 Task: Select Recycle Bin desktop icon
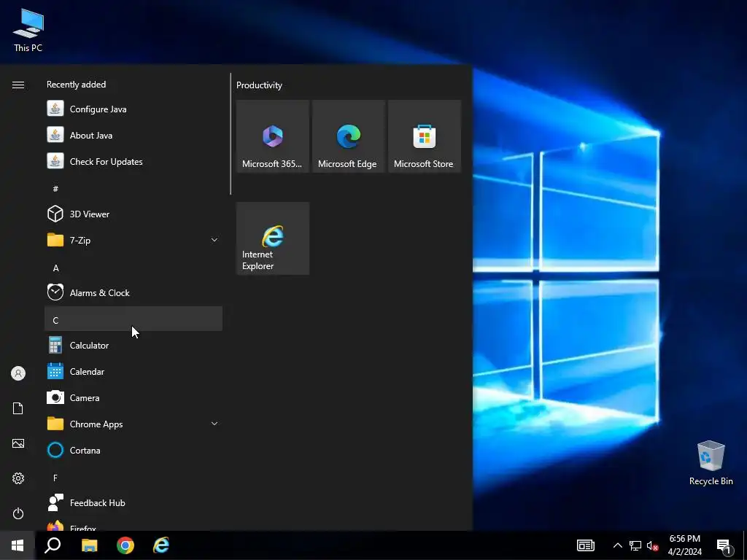(x=711, y=463)
